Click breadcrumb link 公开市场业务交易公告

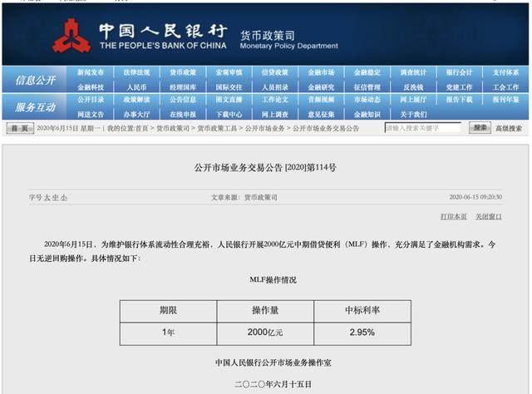click(x=326, y=128)
